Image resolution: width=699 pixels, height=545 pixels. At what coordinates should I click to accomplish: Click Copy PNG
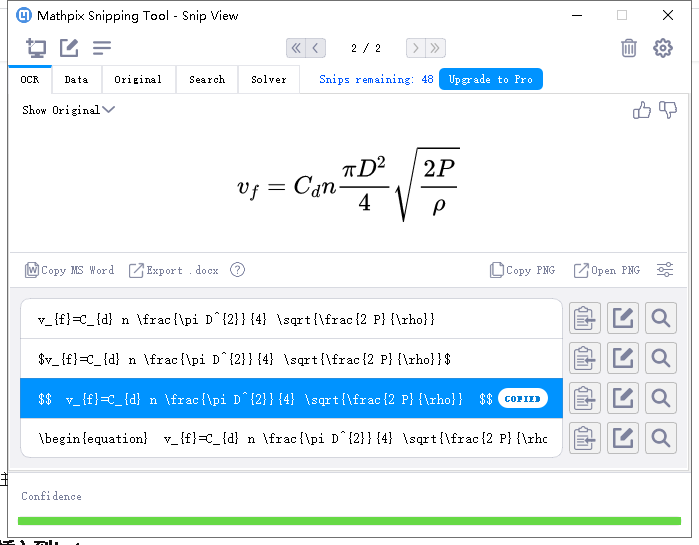(x=522, y=270)
